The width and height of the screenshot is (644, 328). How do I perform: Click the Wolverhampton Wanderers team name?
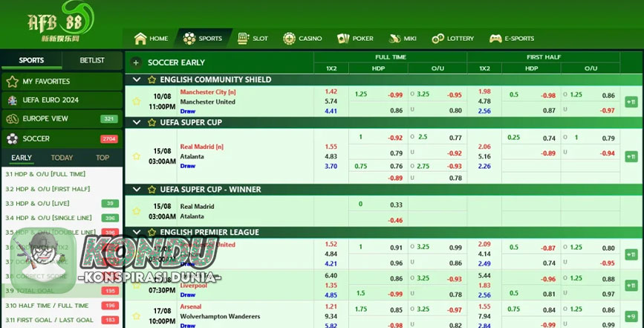pyautogui.click(x=220, y=317)
